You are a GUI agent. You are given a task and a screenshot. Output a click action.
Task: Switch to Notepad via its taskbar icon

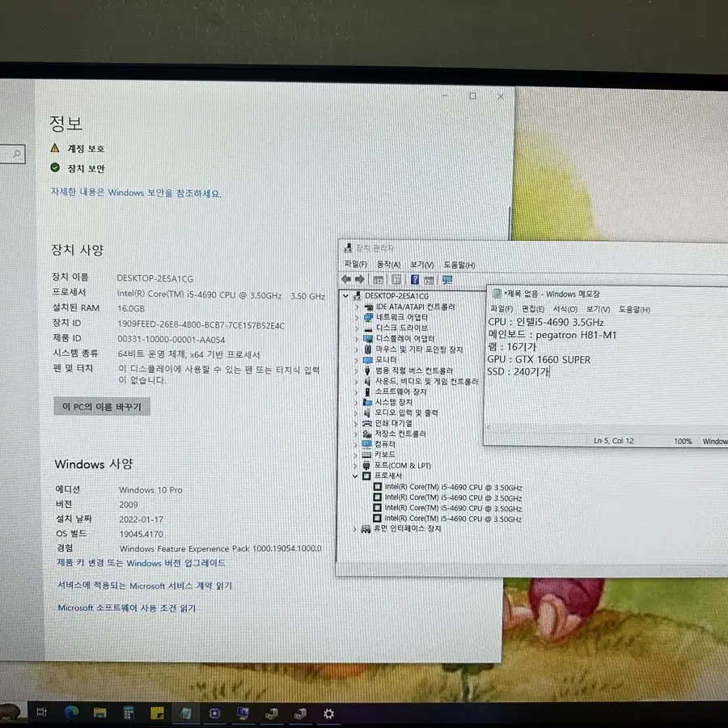coord(186,713)
